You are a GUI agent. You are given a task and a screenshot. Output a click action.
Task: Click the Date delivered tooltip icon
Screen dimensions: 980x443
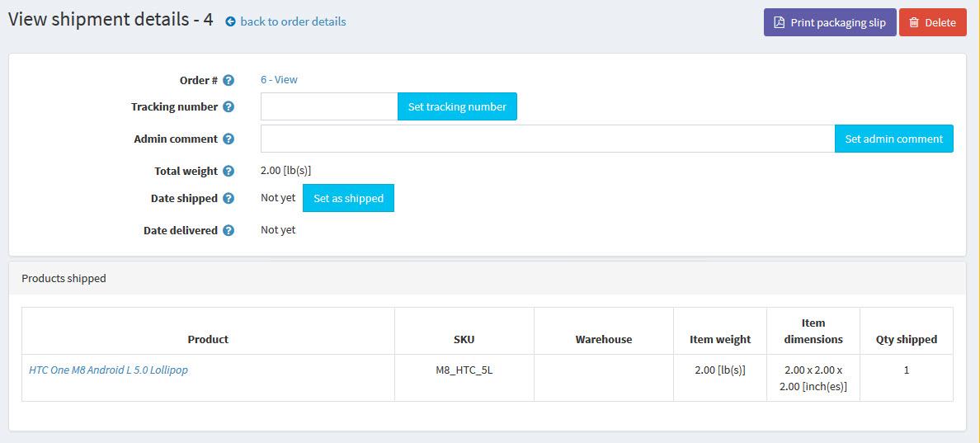[x=229, y=231]
